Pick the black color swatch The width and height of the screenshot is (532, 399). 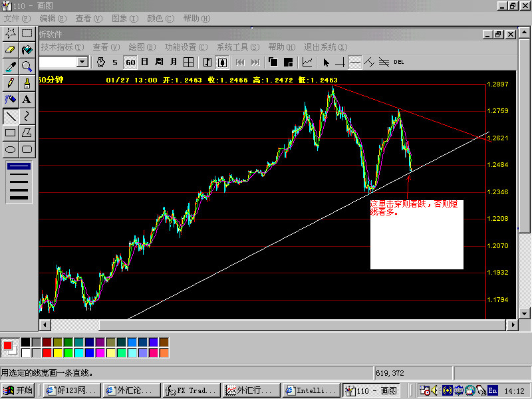pos(26,342)
